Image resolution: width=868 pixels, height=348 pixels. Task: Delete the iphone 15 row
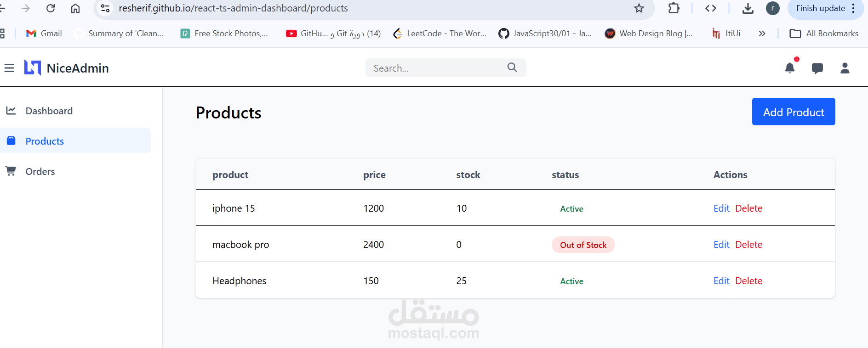748,208
